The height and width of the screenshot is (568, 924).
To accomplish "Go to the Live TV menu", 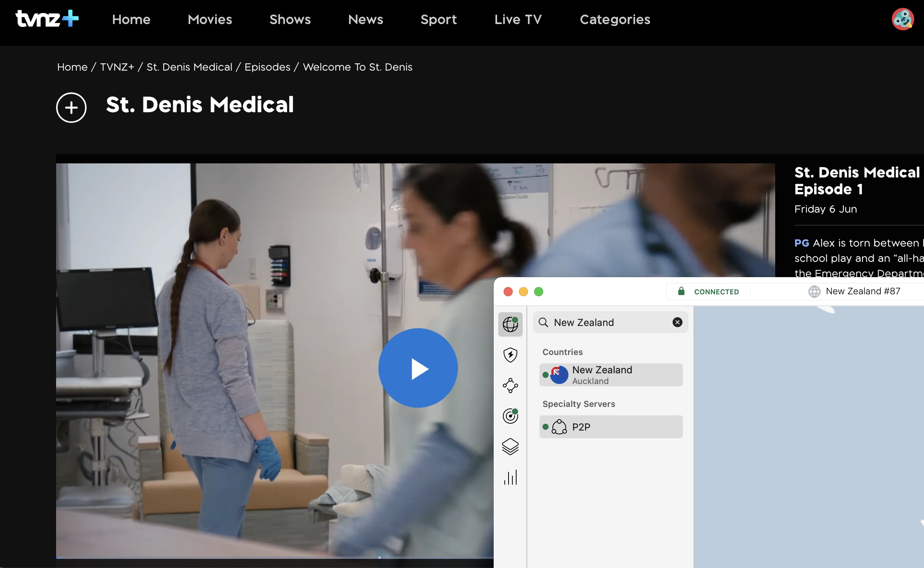I will click(x=518, y=19).
